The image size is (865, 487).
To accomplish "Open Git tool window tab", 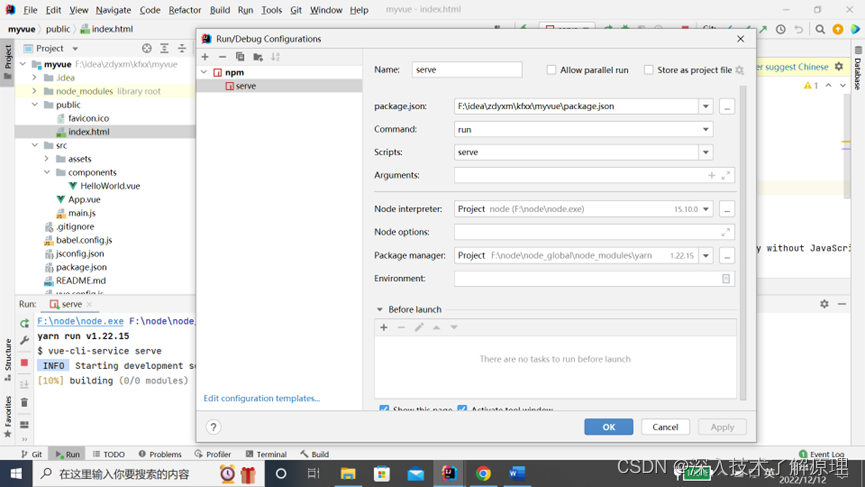I will 31,454.
